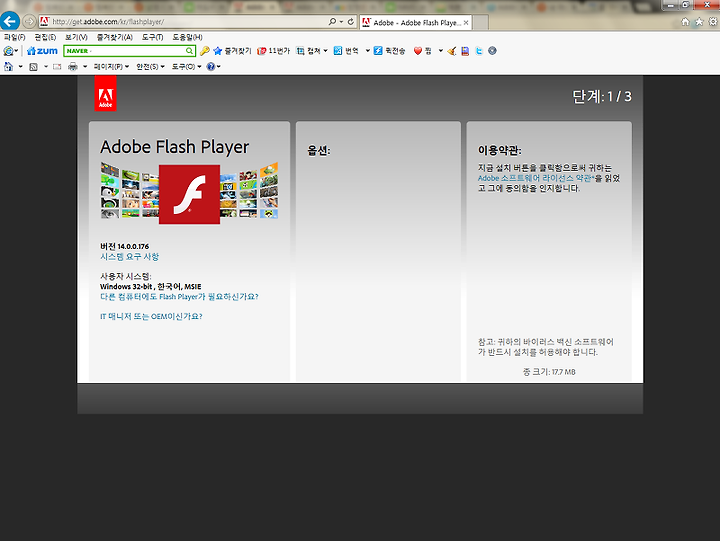Screen dimensions: 720x541
Task: Click the green search icon in NAVER box
Action: pos(189,51)
